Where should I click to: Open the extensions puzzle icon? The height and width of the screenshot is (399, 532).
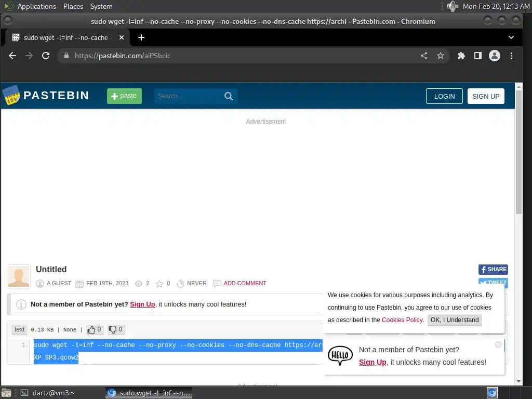pos(461,56)
